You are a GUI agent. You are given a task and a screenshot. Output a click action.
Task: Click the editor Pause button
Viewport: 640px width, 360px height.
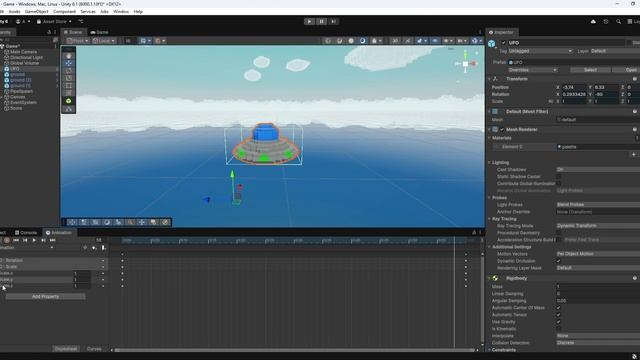(321, 22)
